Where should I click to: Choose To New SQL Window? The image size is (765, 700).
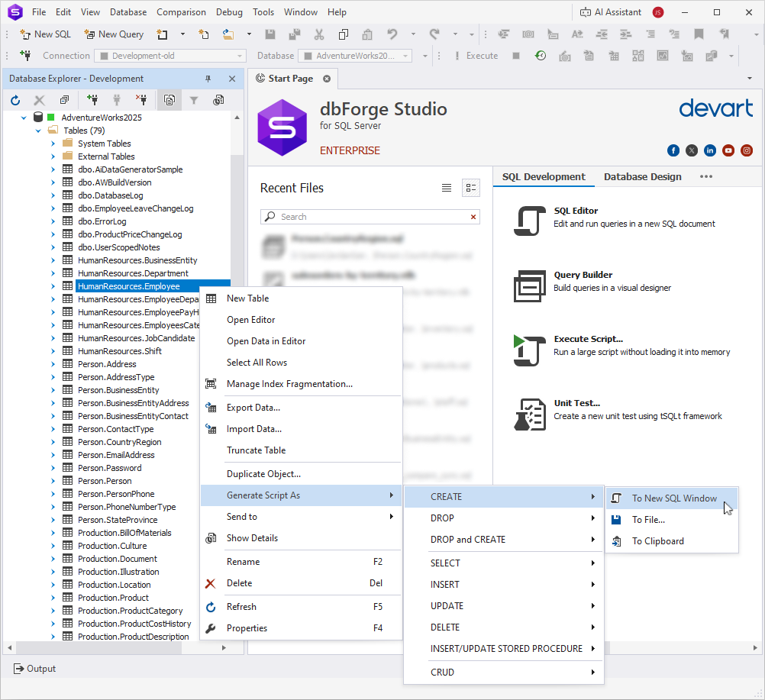672,498
